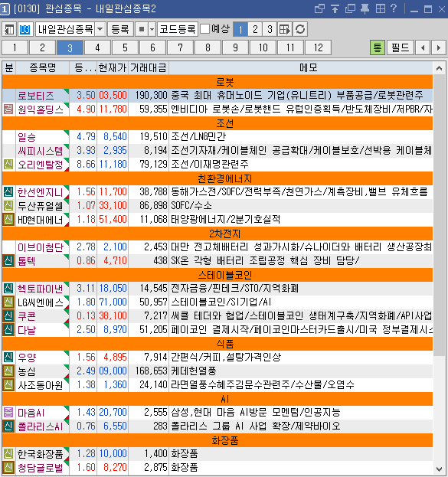Click the 코드등록 button
Screen dimensions: 448x477
click(x=178, y=30)
